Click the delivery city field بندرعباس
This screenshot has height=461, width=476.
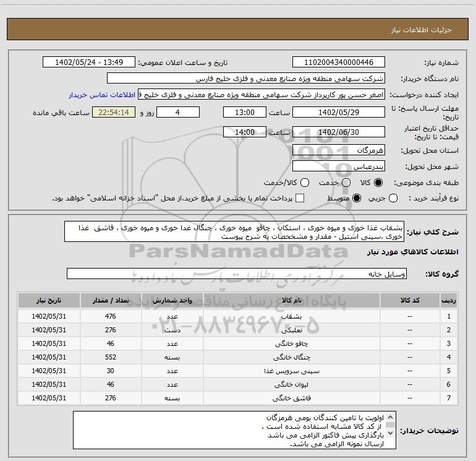pyautogui.click(x=339, y=166)
